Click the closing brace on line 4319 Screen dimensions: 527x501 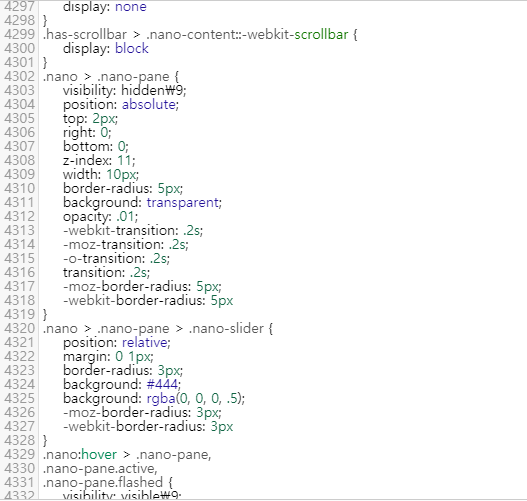click(x=45, y=315)
